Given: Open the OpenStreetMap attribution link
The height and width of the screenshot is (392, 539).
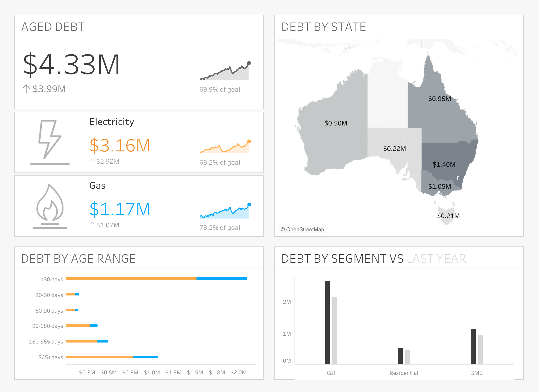Looking at the screenshot, I should (x=302, y=229).
